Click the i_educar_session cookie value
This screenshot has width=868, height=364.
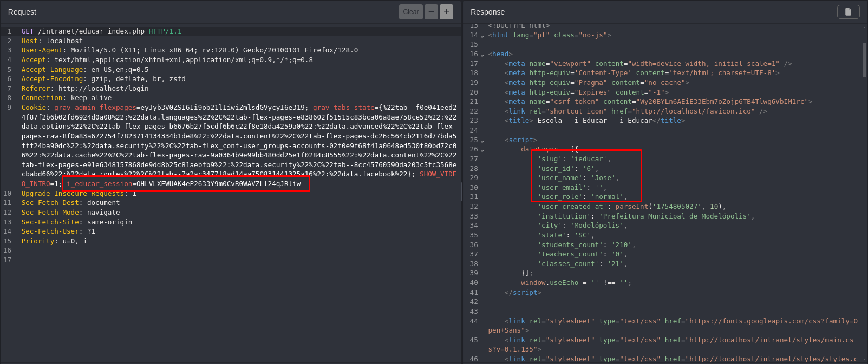pos(218,184)
